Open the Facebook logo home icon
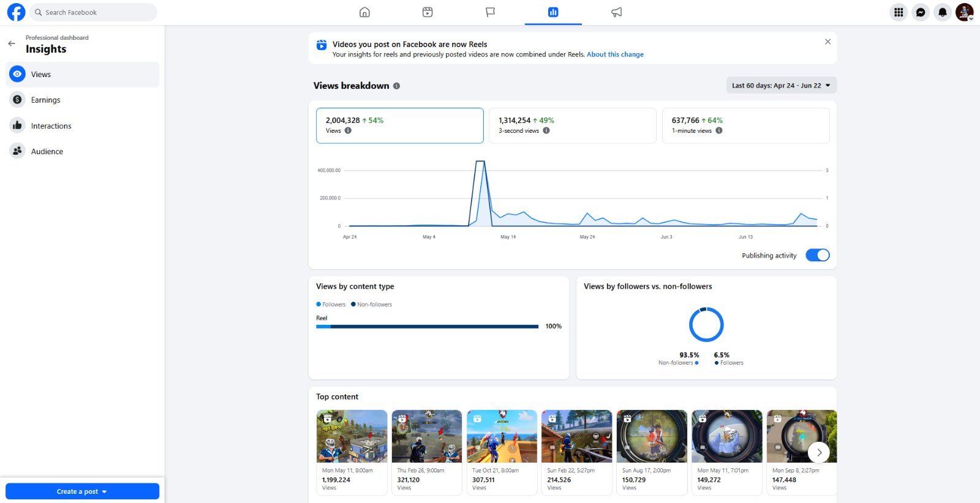The width and height of the screenshot is (980, 503). tap(16, 12)
